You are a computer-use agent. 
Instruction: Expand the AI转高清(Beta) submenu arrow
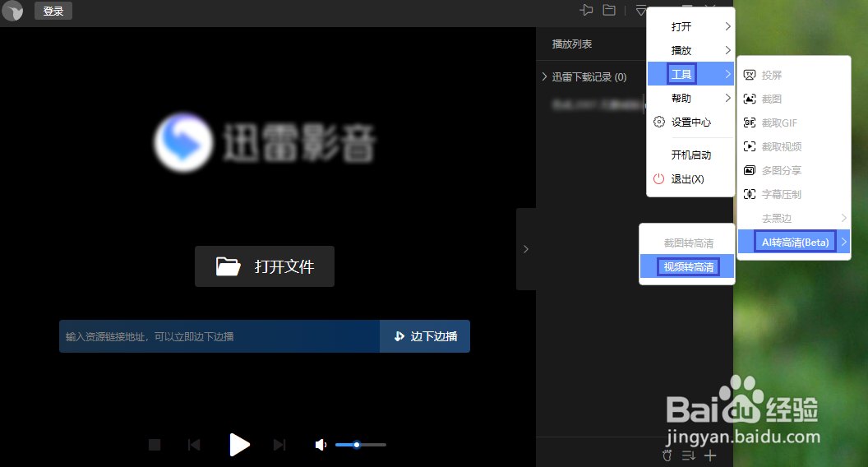[843, 242]
